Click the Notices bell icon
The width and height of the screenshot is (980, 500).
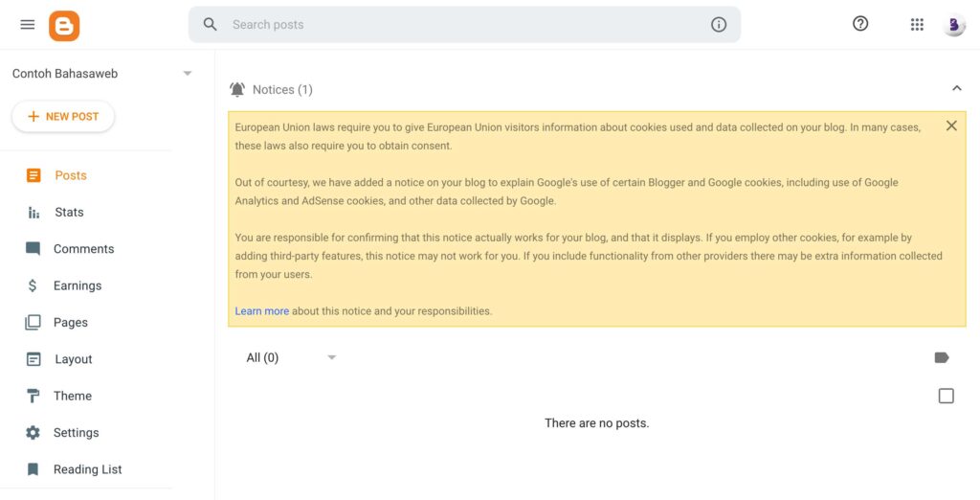click(x=237, y=89)
